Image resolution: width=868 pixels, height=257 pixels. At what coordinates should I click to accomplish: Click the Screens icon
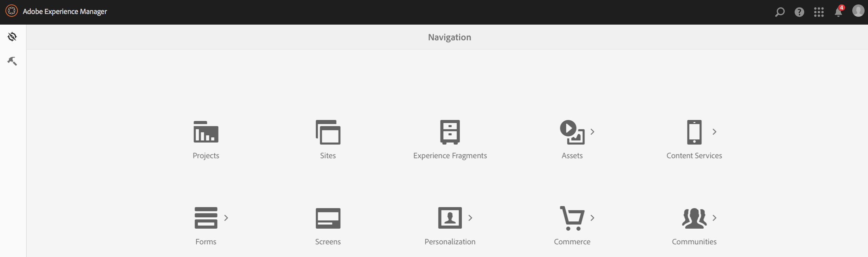coord(328,218)
